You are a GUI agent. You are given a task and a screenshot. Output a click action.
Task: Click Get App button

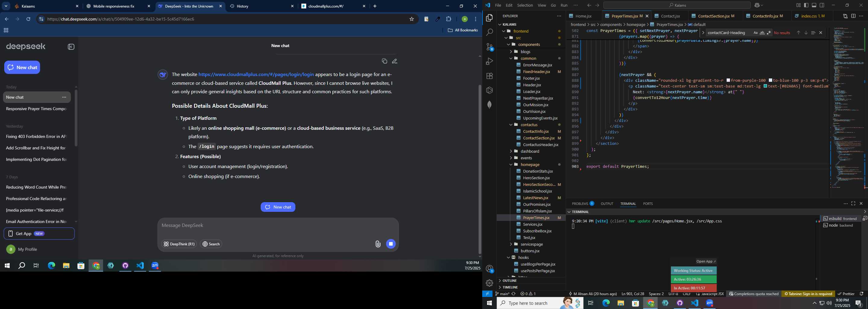point(39,234)
